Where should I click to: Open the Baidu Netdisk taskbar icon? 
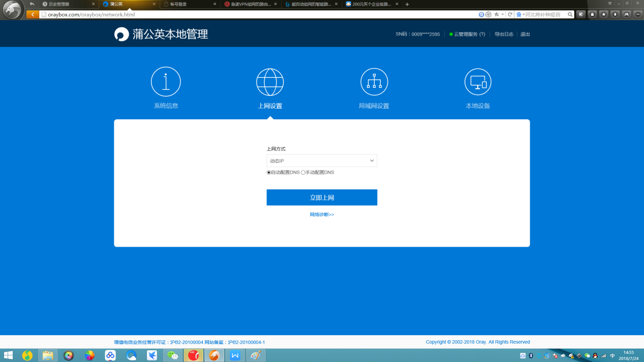110,355
